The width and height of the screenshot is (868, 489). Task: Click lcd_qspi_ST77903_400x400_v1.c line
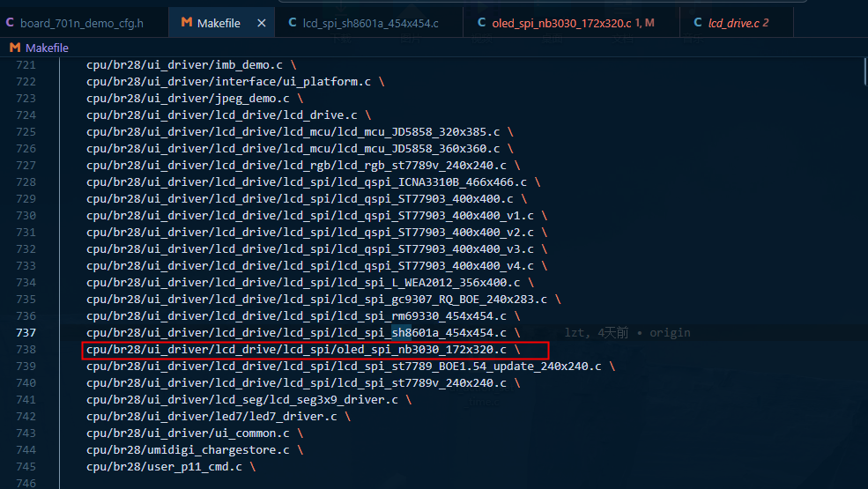click(x=316, y=216)
